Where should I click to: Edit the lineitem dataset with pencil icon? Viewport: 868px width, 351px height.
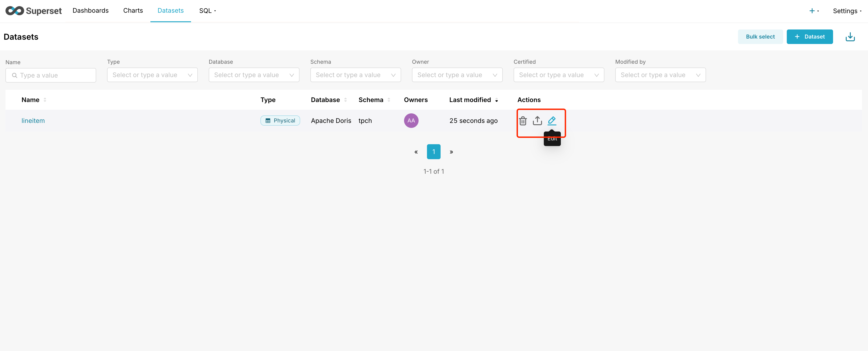[552, 120]
